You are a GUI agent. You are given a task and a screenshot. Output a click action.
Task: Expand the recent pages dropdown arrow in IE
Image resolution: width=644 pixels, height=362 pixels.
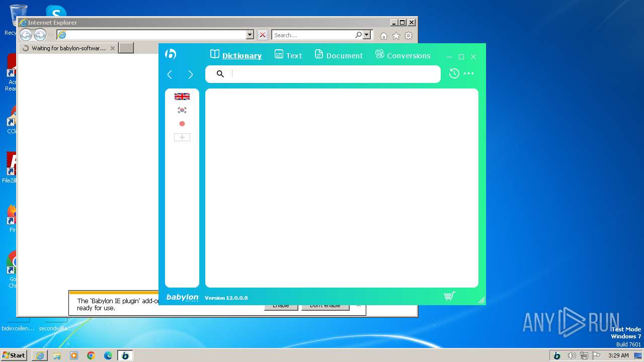coord(51,35)
